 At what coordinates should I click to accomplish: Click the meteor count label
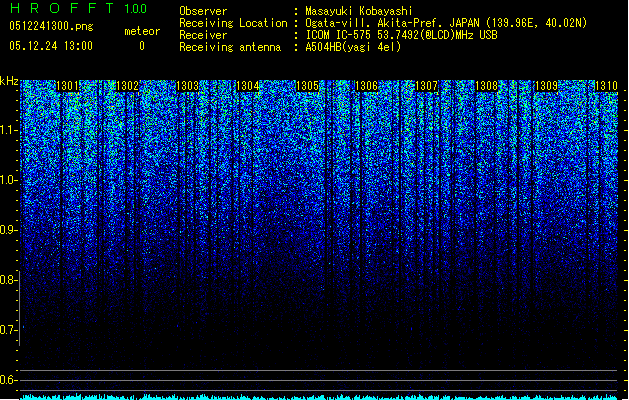click(142, 31)
